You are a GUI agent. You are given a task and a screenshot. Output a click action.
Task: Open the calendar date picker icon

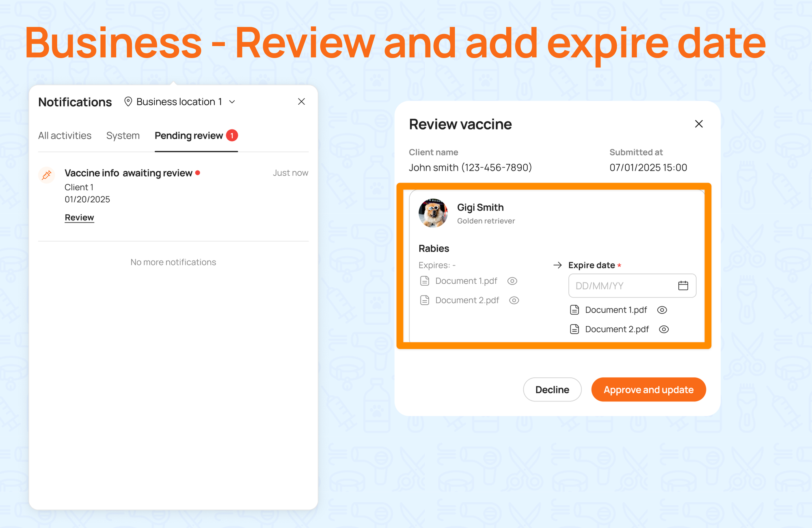pyautogui.click(x=683, y=286)
